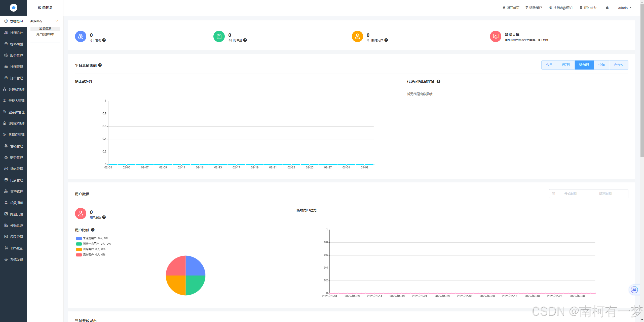Viewport: 644px width, 322px height.
Task: Click the help icon next to 今日新增用户
Action: (x=386, y=40)
